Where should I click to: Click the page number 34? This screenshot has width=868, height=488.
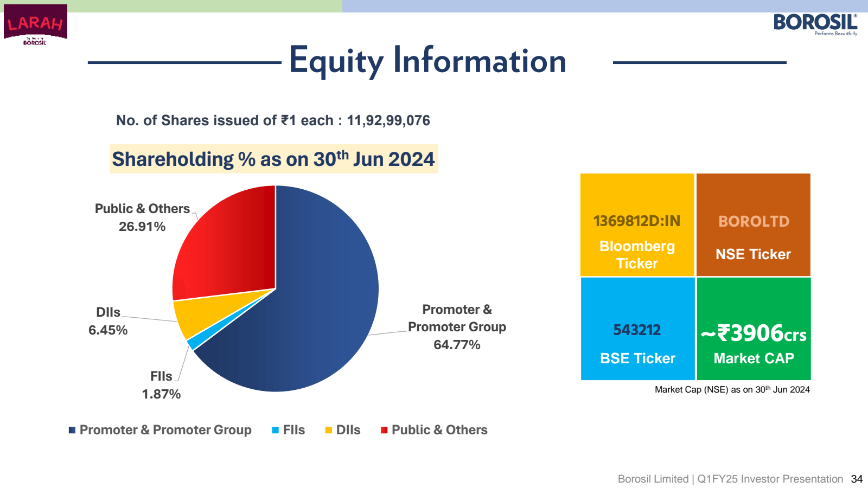tap(857, 479)
